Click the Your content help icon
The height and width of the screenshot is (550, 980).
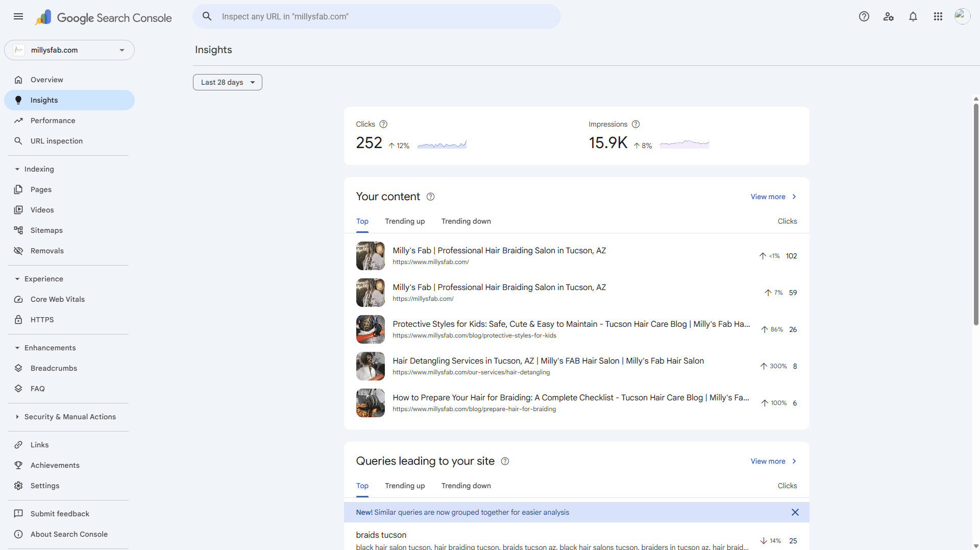(430, 197)
